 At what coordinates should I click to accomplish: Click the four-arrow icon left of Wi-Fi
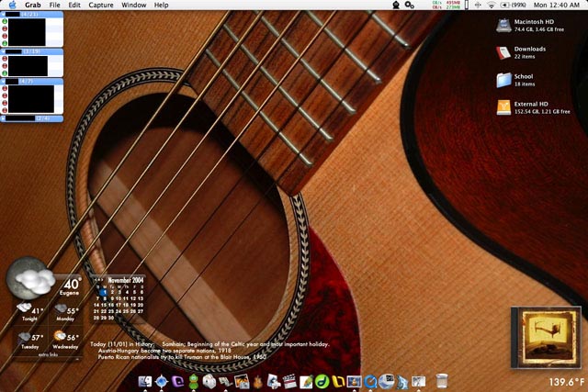478,5
